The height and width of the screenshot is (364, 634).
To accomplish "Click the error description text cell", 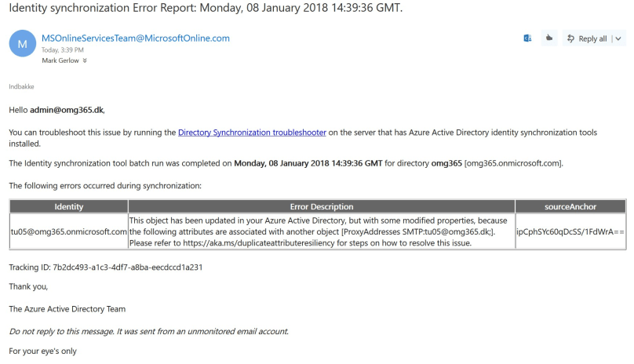I will pos(321,231).
